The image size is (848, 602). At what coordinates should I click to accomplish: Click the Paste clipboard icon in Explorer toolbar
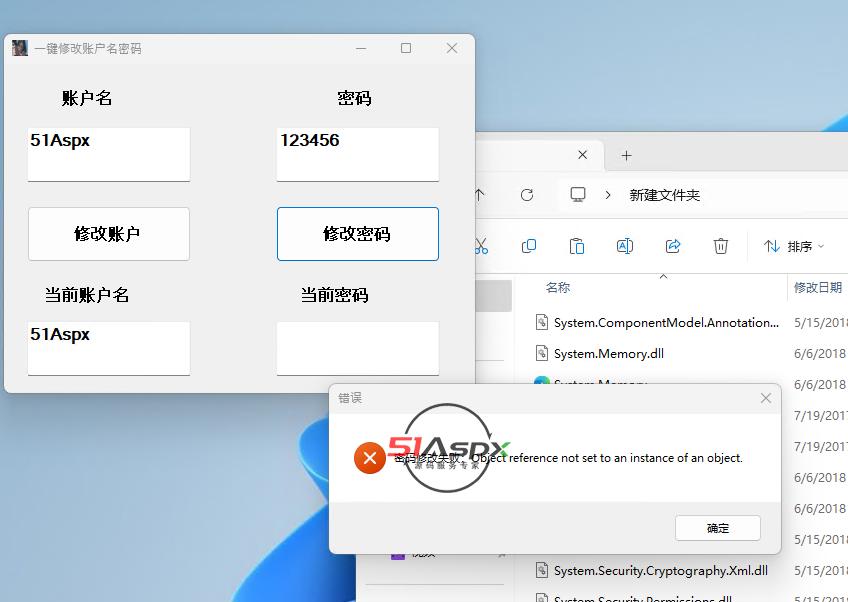click(x=577, y=246)
